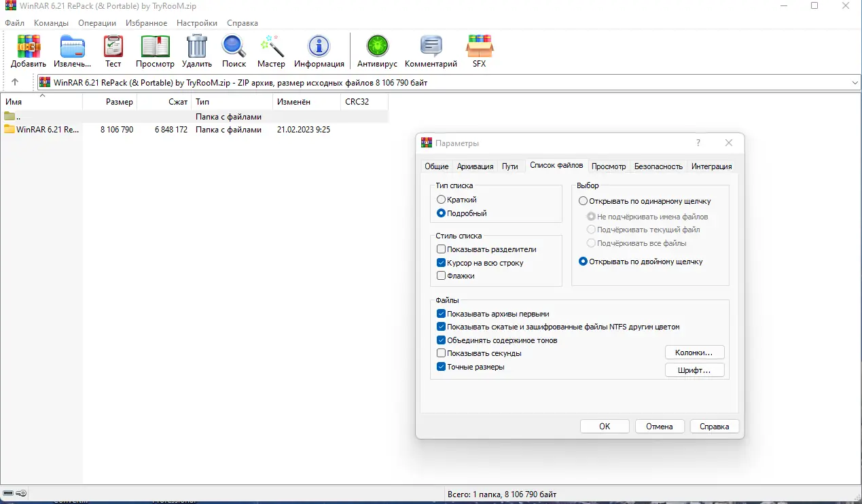Image resolution: width=862 pixels, height=504 pixels.
Task: Open the Справка menu
Action: 243,23
